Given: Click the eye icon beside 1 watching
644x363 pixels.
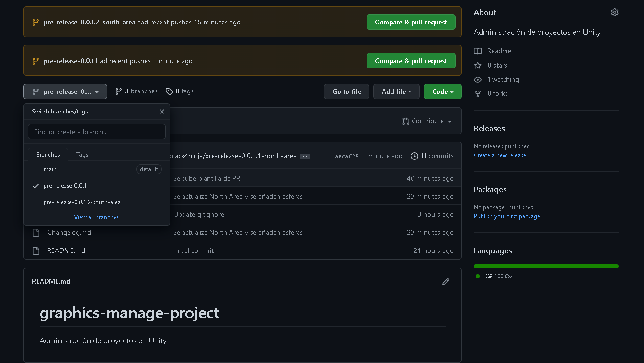Looking at the screenshot, I should tap(478, 80).
